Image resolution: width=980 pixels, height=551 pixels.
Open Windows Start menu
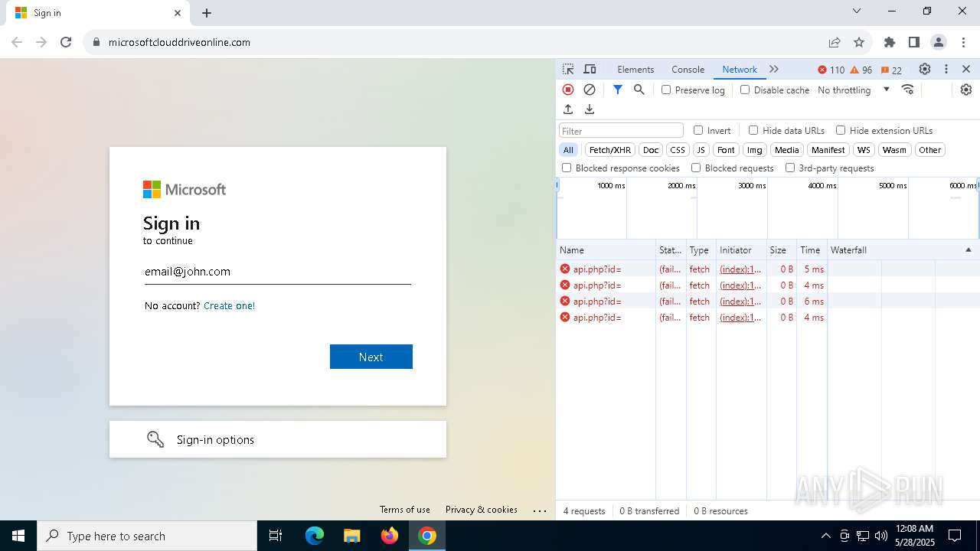[18, 536]
